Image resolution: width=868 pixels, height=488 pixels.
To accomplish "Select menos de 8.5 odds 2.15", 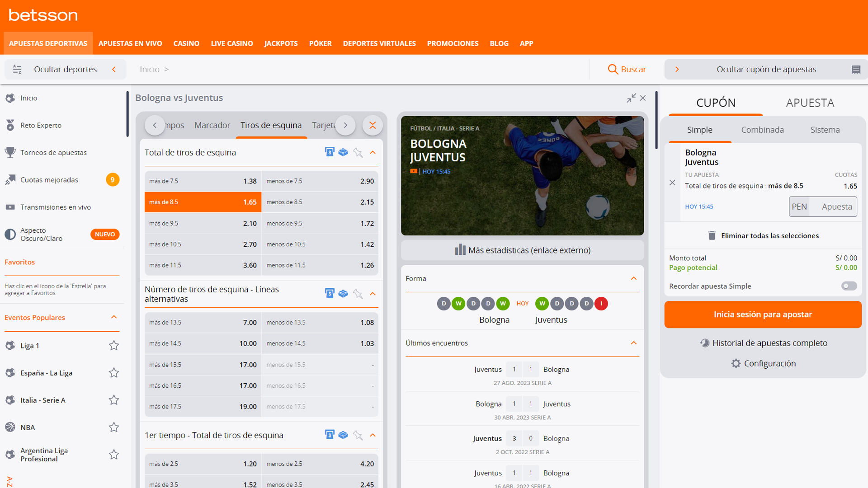I will pyautogui.click(x=320, y=202).
